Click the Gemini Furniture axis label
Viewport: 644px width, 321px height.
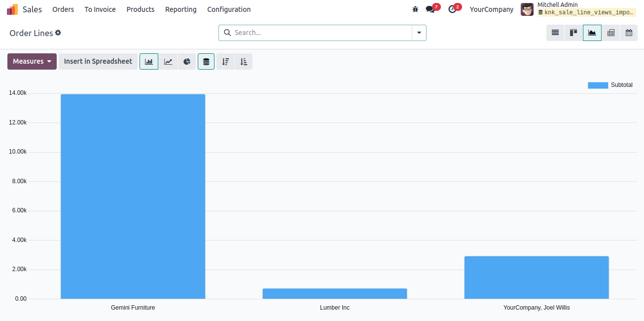pyautogui.click(x=133, y=308)
